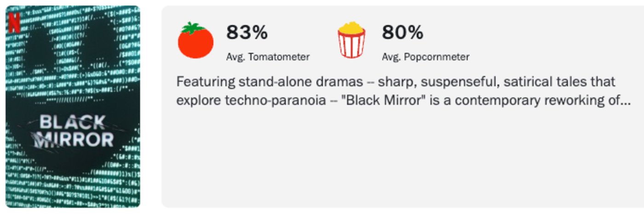Click "Featuring stand-alone dramas" opening text
The width and height of the screenshot is (644, 218).
click(270, 82)
